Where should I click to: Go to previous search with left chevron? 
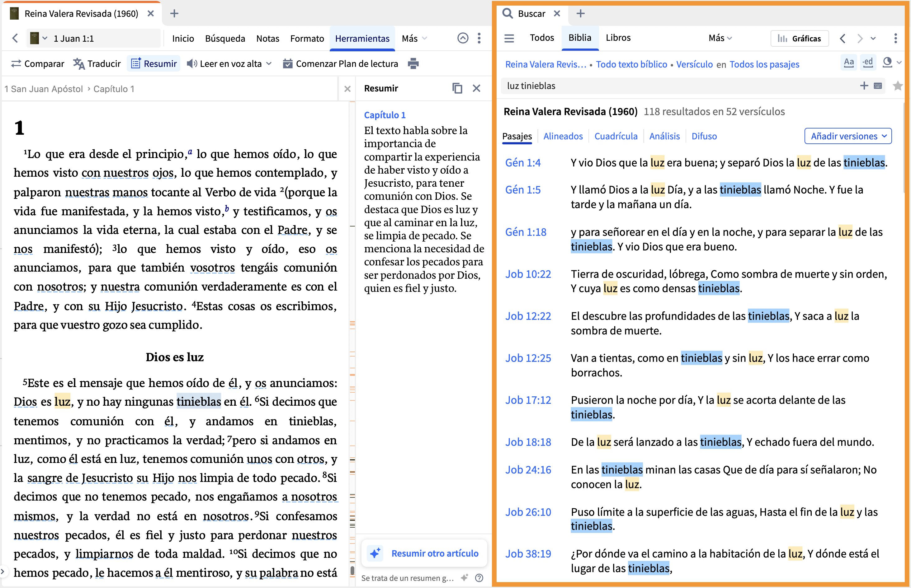(843, 38)
